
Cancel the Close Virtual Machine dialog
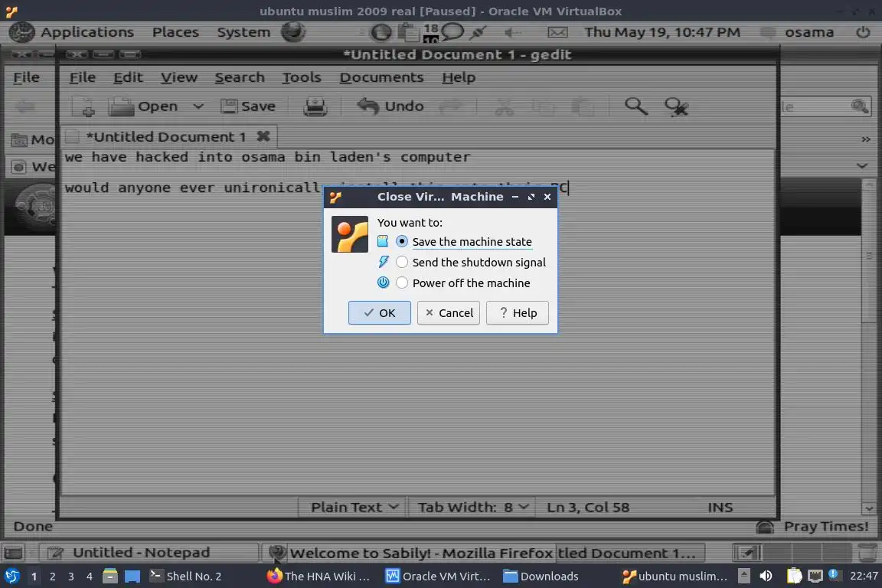point(449,313)
